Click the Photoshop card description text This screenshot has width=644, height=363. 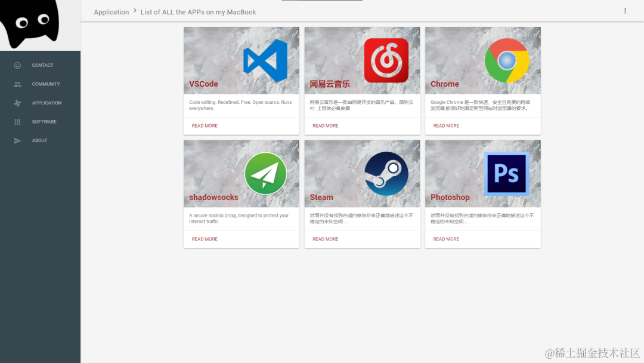(x=482, y=219)
